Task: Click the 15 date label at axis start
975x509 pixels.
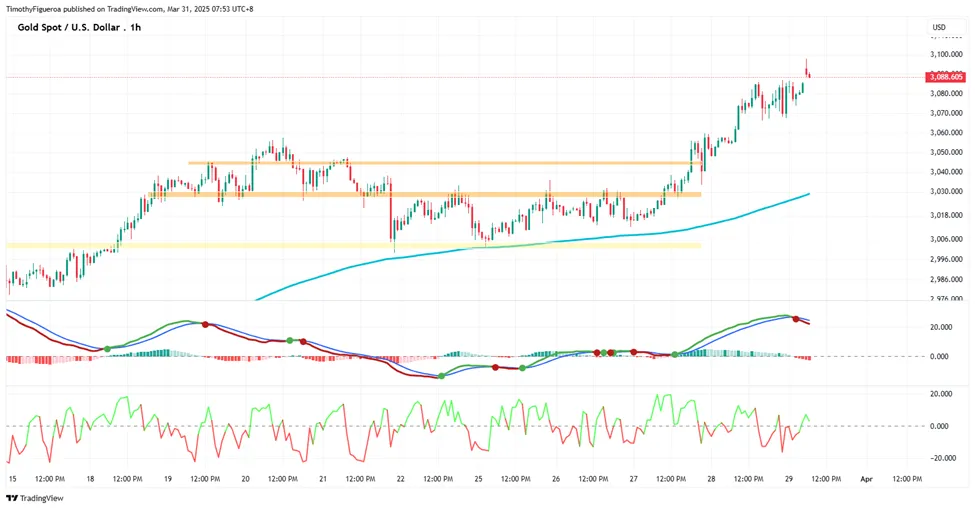Action: coord(12,479)
